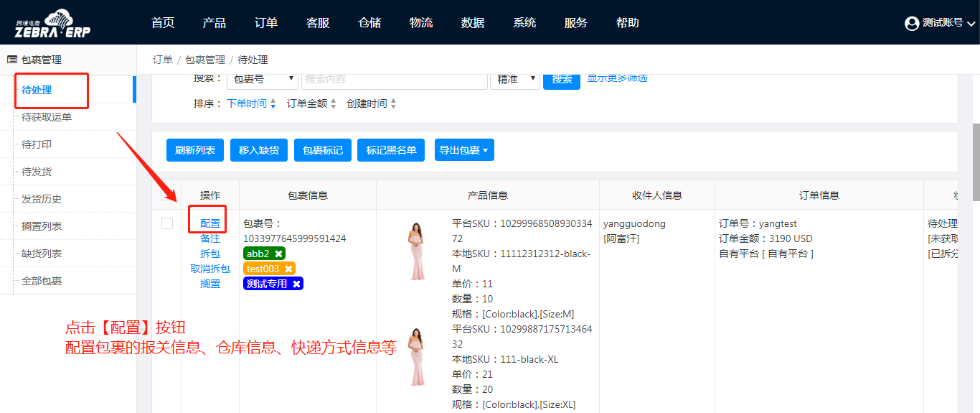Screen dimensions: 980x413
Task: Sort by 下单时间 using sort arrows
Action: (x=273, y=104)
